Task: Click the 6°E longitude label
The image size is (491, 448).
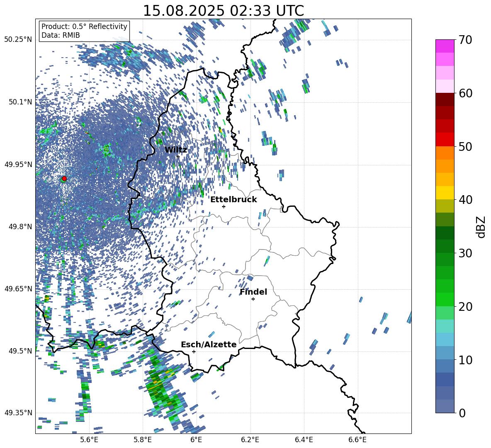Action: (196, 440)
